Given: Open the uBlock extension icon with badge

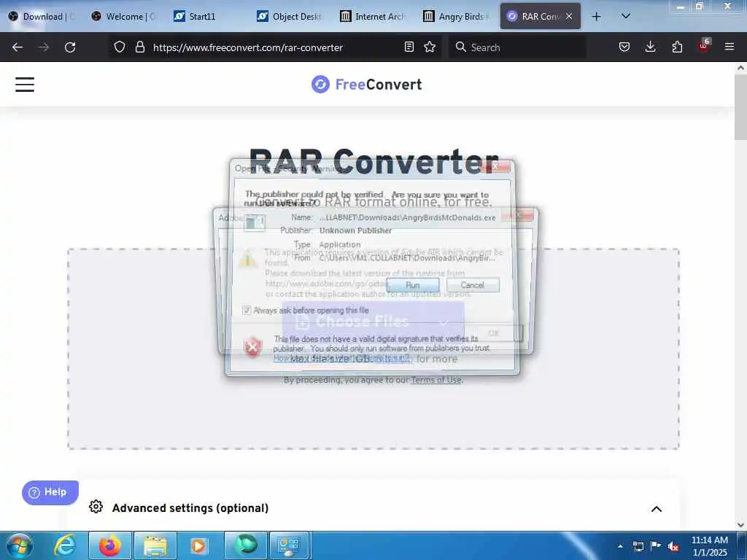Looking at the screenshot, I should click(704, 46).
